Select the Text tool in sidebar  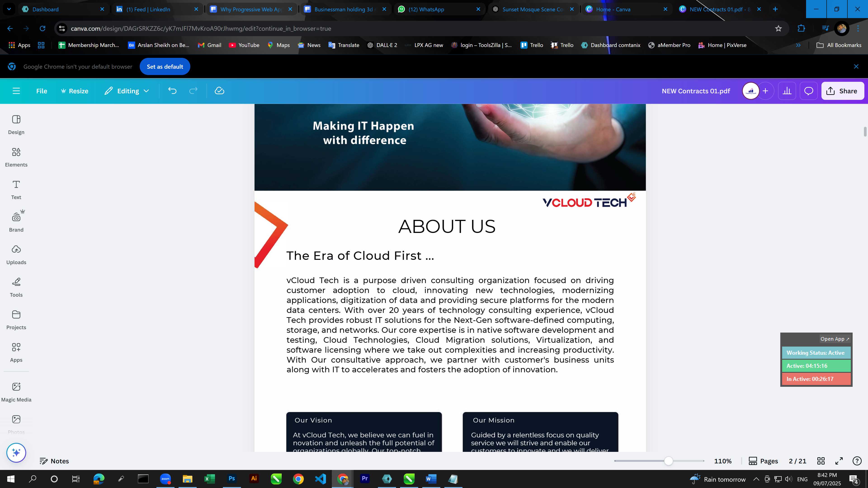(16, 190)
